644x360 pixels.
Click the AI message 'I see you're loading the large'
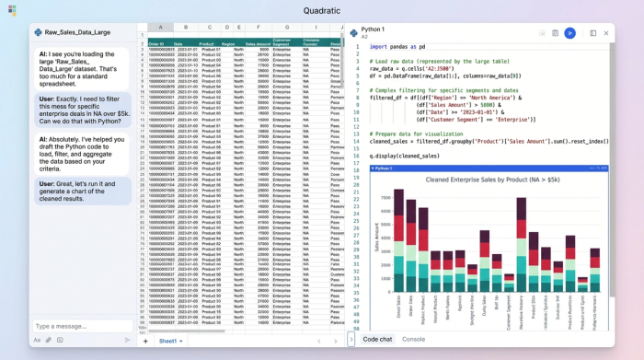pos(81,69)
